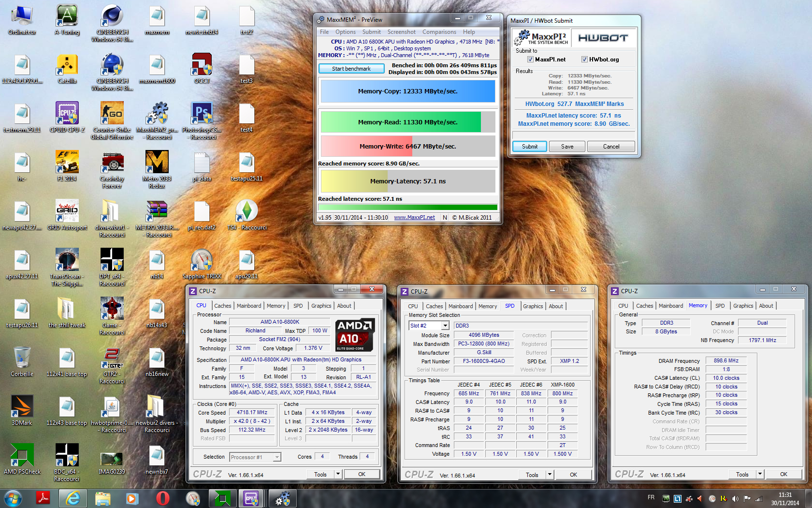
Task: Select the Photoshop CS shortcut icon
Action: [x=202, y=120]
